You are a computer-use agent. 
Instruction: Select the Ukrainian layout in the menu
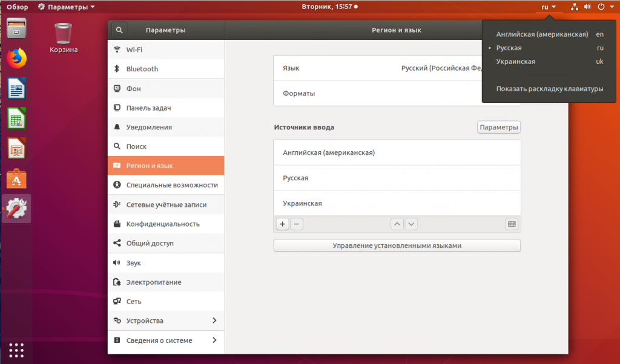point(516,62)
